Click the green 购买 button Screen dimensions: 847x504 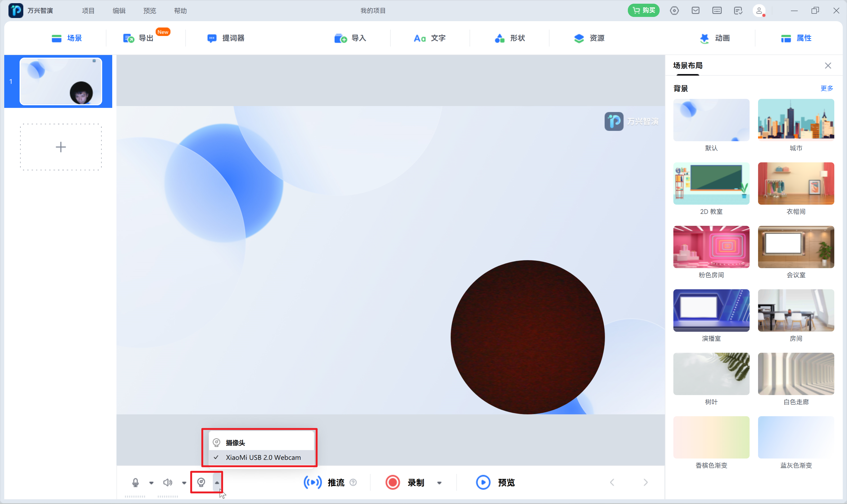[x=643, y=11]
